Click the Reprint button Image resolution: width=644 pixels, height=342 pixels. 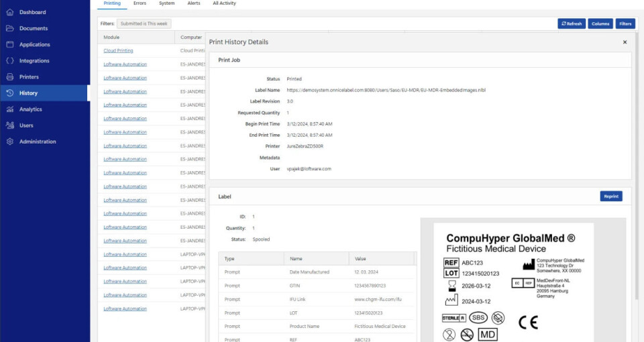click(x=610, y=196)
